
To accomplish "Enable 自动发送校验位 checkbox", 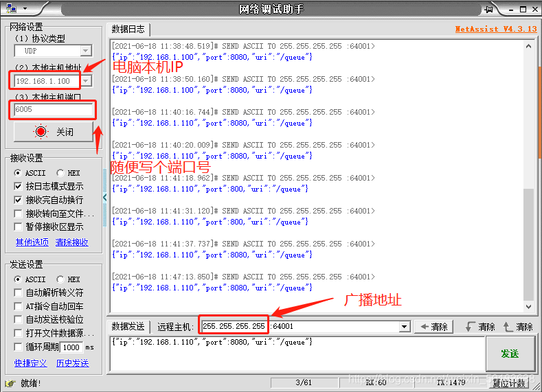I will click(18, 319).
